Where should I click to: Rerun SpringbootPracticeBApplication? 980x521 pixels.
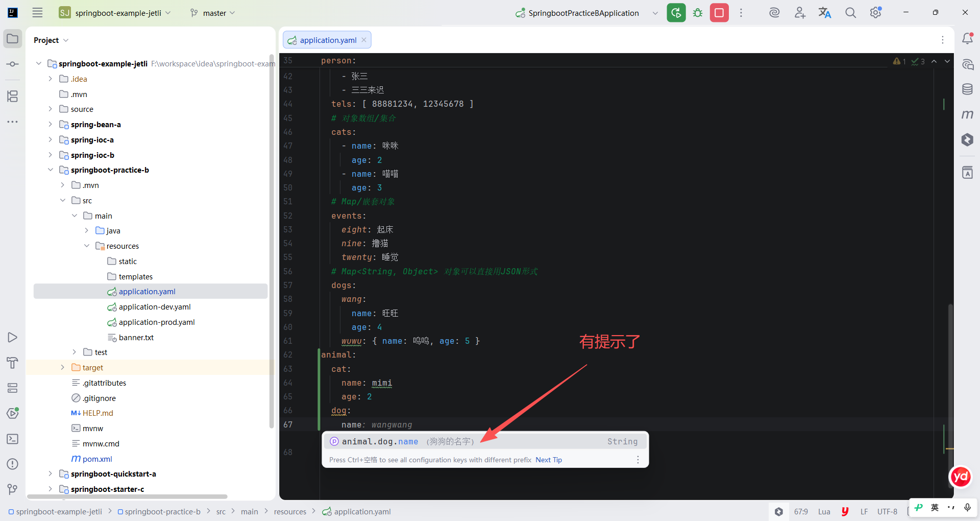pyautogui.click(x=676, y=13)
